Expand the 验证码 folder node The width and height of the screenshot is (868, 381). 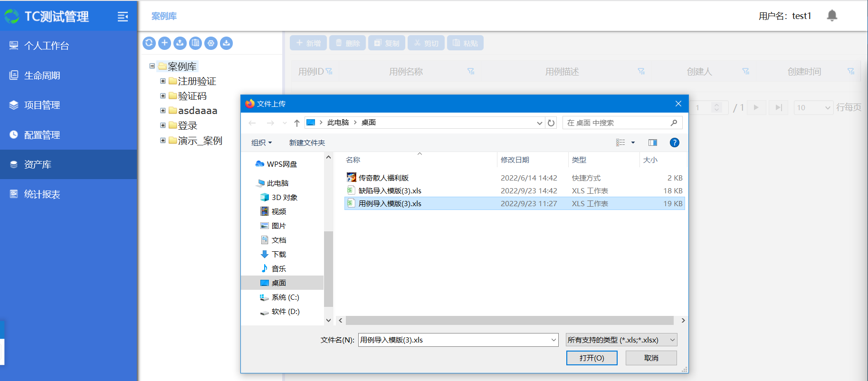[x=163, y=96]
